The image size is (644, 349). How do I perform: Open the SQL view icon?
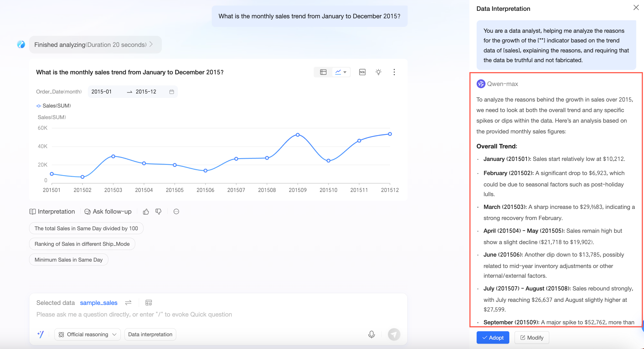coord(362,72)
